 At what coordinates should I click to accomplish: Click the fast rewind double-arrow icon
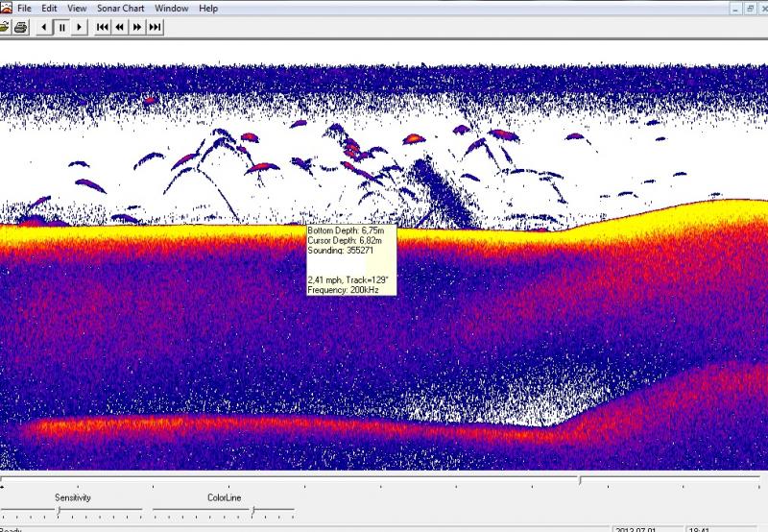click(x=120, y=27)
